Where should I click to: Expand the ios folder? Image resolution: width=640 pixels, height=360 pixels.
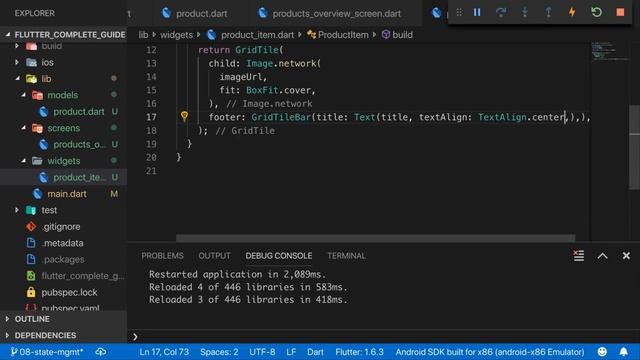click(x=17, y=62)
